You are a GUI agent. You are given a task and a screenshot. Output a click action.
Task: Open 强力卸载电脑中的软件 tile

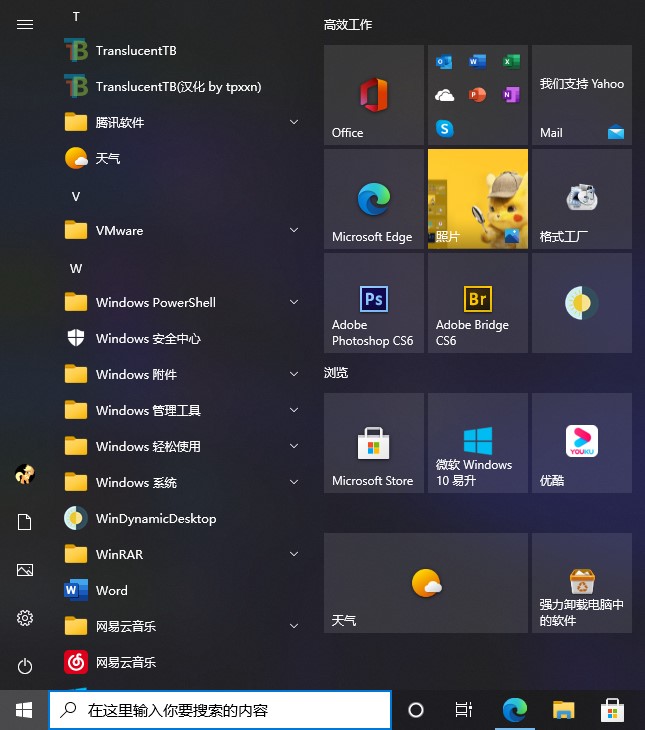(582, 583)
